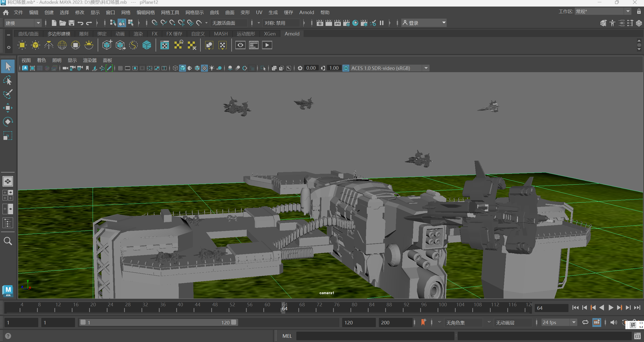Click the Arnold Physical Sky shelf icon
The image size is (644, 342).
89,45
